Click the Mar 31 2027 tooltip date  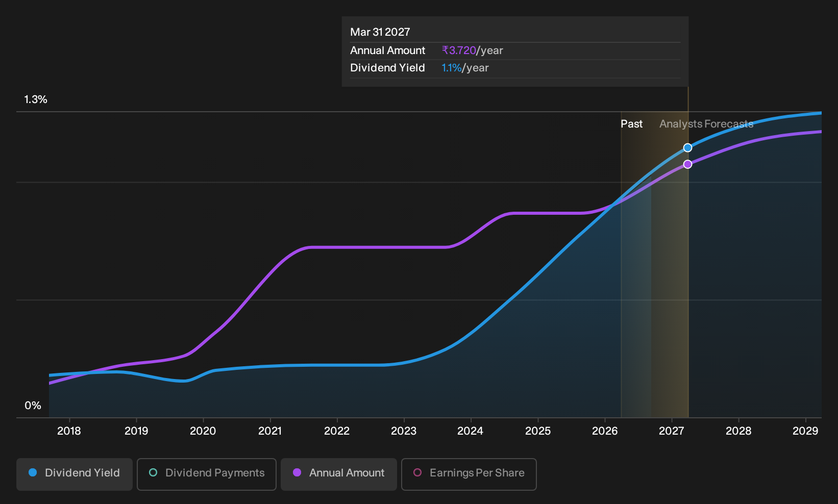point(380,32)
